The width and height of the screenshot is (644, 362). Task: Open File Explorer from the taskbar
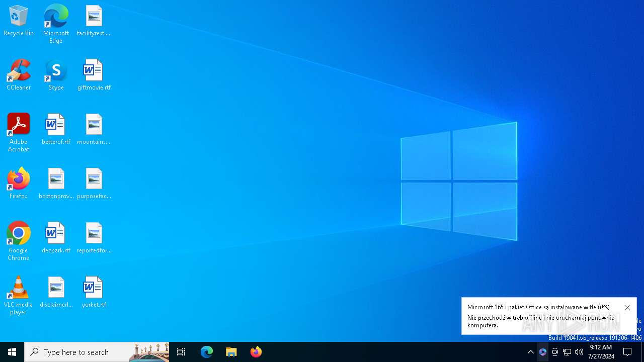pos(231,352)
